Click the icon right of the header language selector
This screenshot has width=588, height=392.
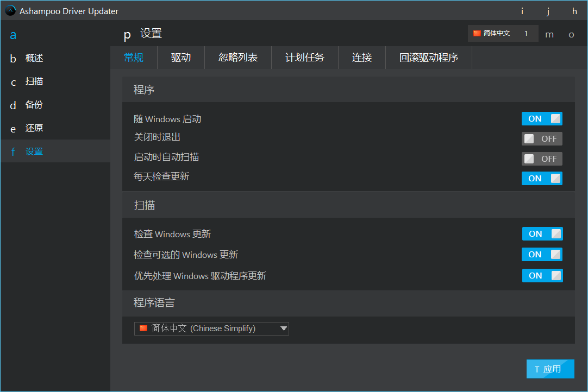549,34
